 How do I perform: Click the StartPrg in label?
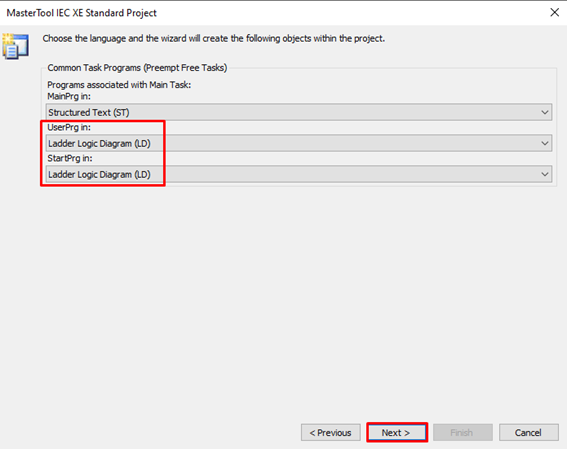tap(70, 158)
